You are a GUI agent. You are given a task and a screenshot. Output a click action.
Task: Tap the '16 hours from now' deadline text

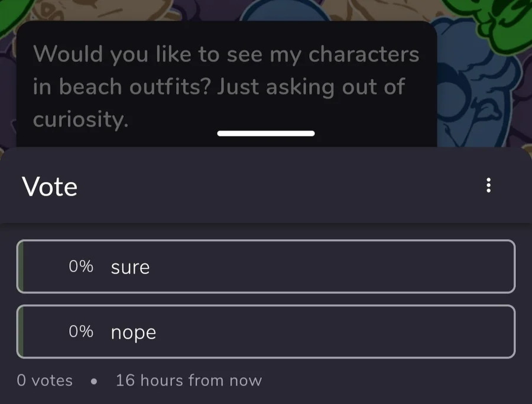tap(189, 380)
